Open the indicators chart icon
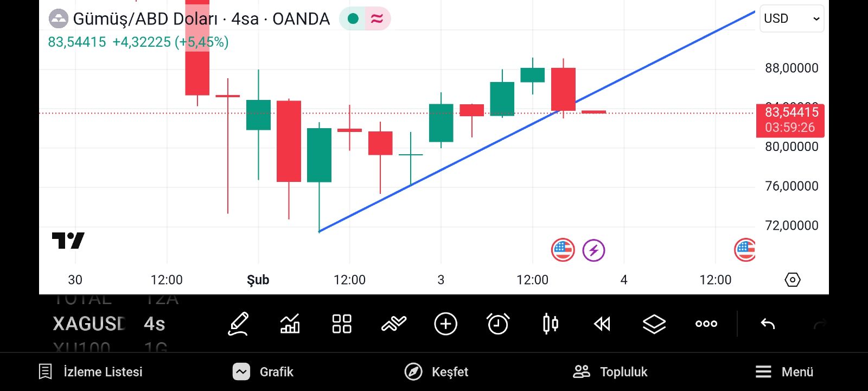 [x=290, y=324]
